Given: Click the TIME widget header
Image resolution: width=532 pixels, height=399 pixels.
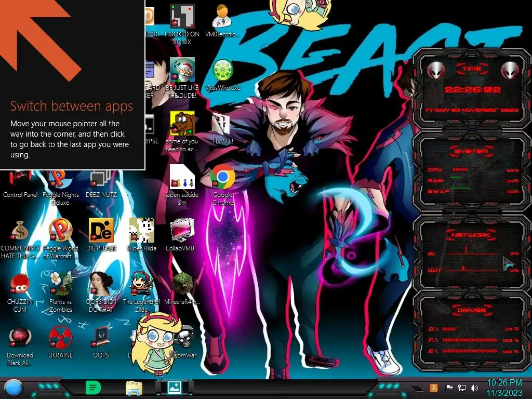Looking at the screenshot, I should coord(472,69).
